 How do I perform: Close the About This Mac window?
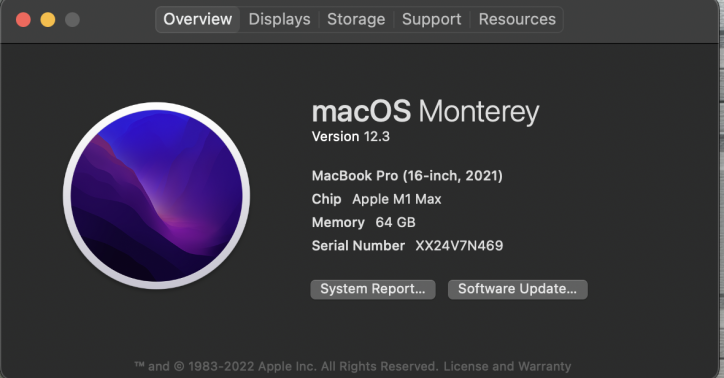click(23, 20)
